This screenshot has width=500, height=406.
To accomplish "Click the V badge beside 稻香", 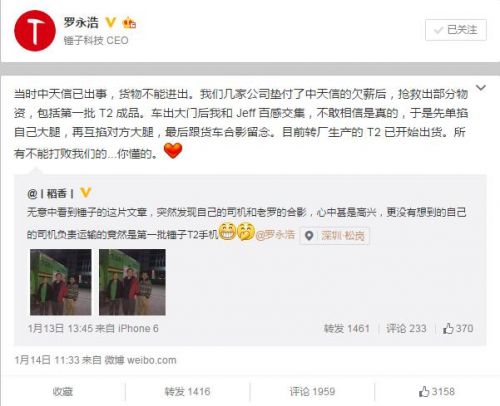I will [86, 192].
